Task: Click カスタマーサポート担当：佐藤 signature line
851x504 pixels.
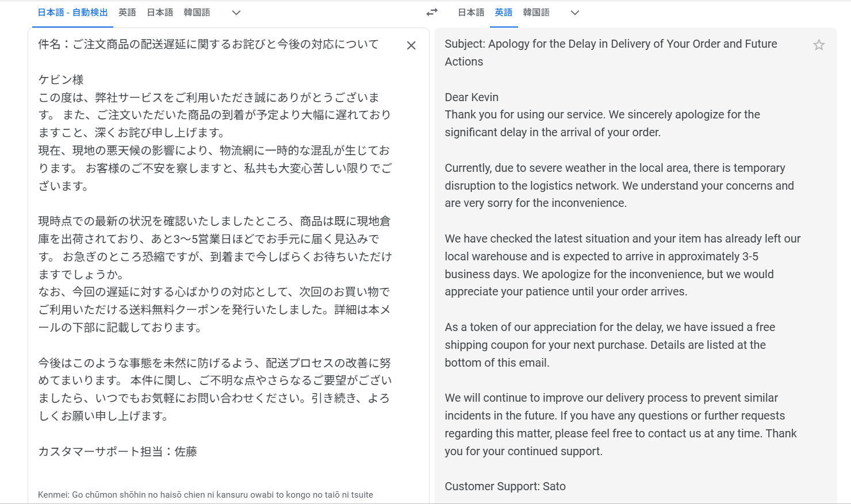Action: point(117,452)
